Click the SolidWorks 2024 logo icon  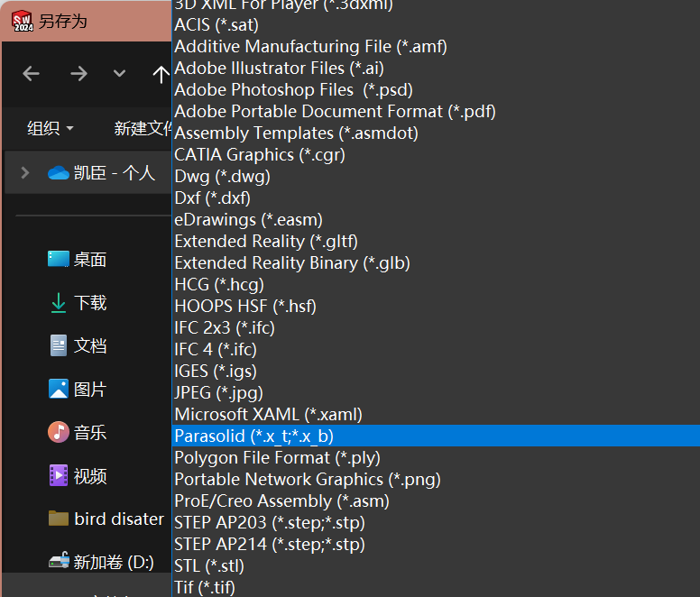[23, 22]
